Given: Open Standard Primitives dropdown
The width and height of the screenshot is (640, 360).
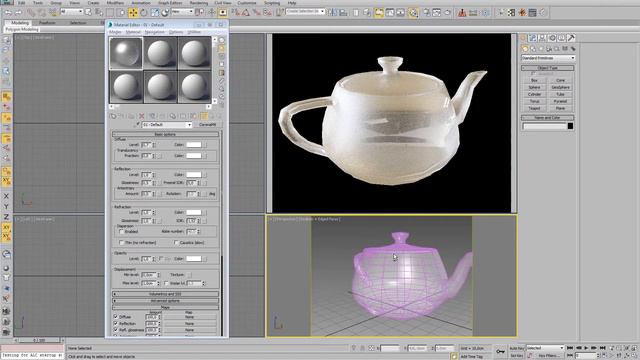Looking at the screenshot, I should pyautogui.click(x=548, y=58).
